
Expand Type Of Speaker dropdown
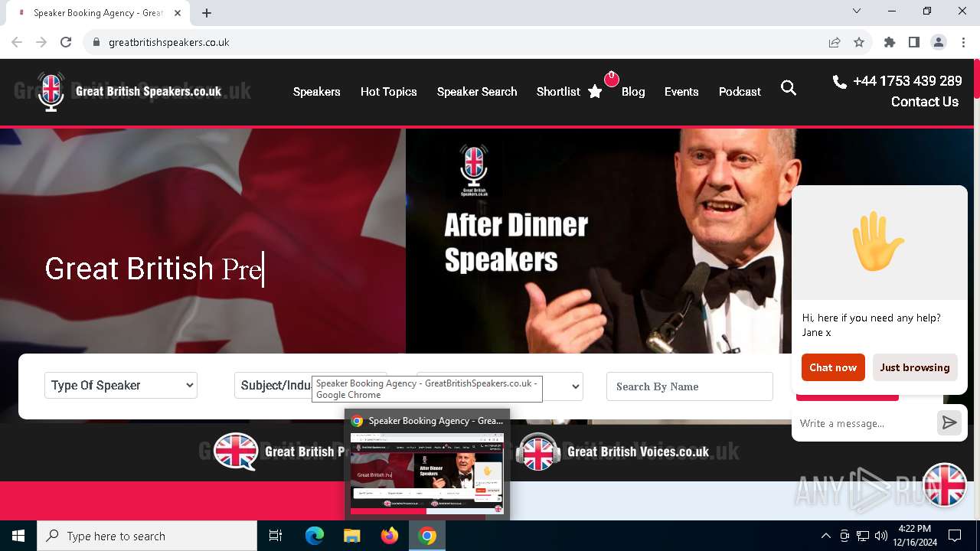[121, 386]
